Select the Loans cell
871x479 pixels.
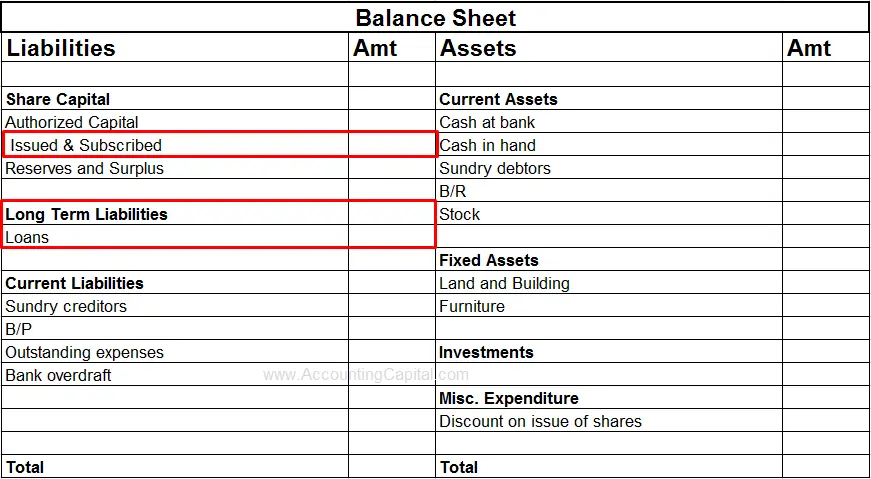(28, 237)
